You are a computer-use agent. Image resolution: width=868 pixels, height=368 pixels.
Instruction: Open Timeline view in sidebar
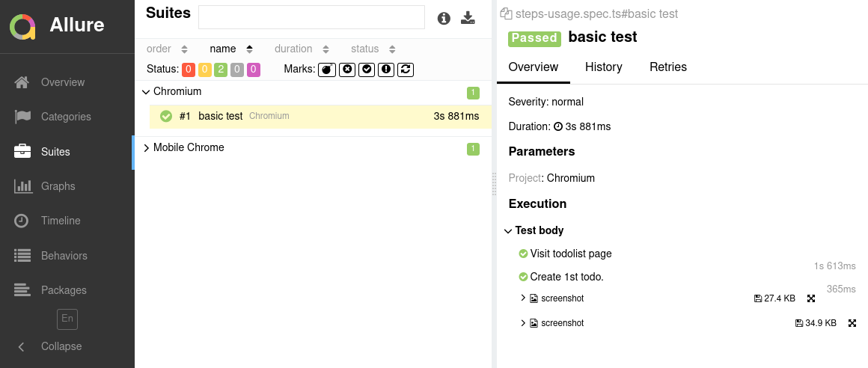(x=60, y=221)
